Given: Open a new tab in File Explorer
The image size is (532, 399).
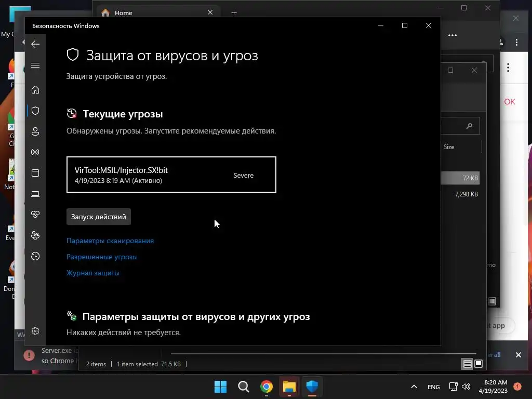Looking at the screenshot, I should click(x=234, y=13).
